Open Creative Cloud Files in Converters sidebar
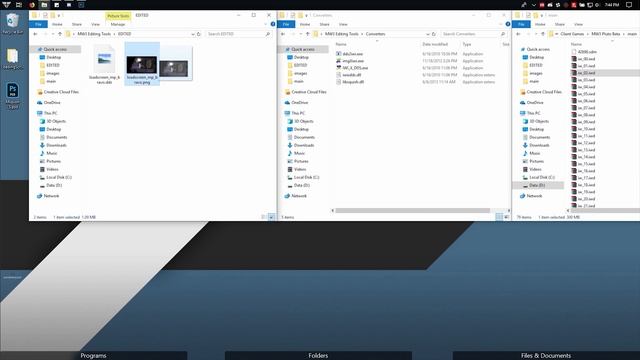 coord(309,92)
